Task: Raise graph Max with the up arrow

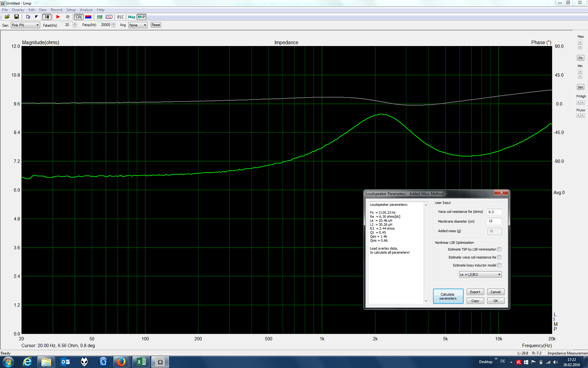Action: (580, 42)
